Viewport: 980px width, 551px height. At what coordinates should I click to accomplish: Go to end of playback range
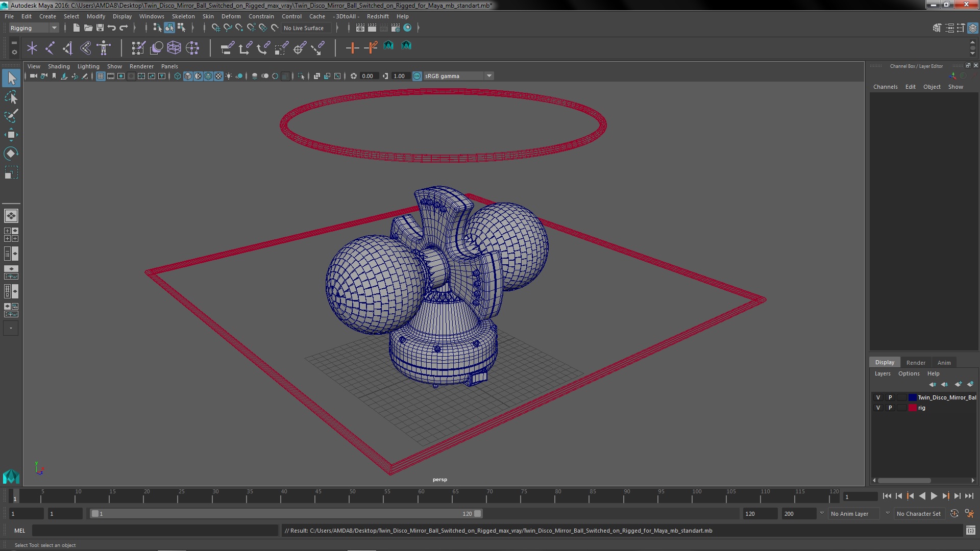coord(969,496)
